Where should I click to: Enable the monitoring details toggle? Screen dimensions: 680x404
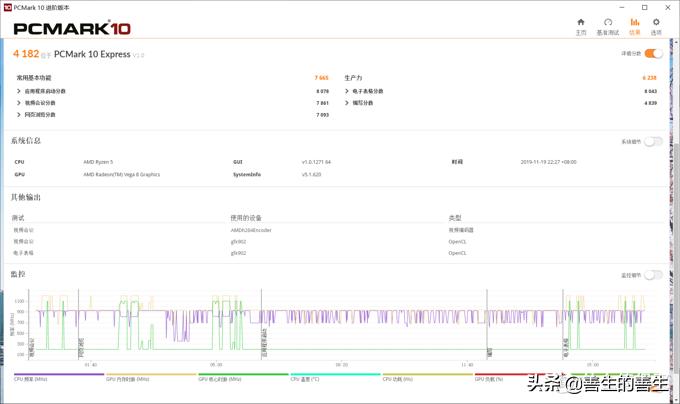tap(653, 275)
